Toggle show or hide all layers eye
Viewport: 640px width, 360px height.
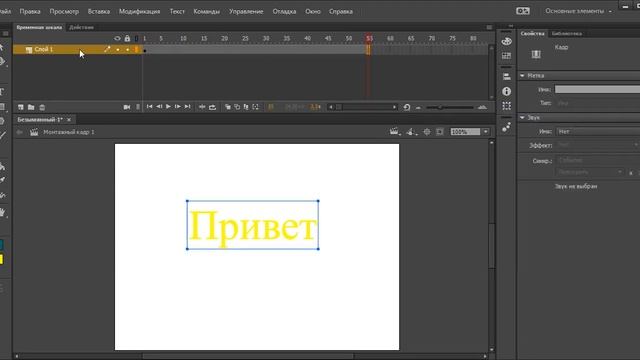click(x=117, y=38)
